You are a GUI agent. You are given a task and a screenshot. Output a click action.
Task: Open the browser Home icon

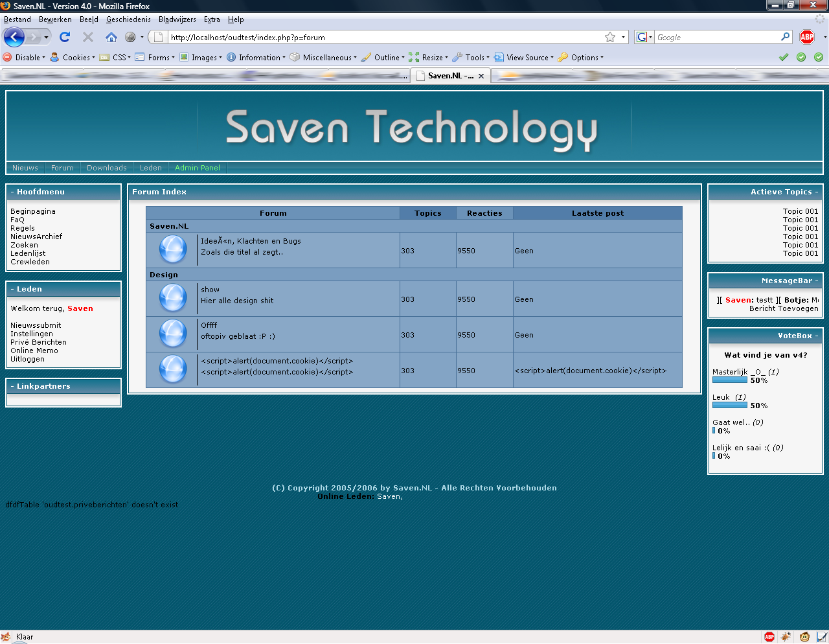[111, 37]
